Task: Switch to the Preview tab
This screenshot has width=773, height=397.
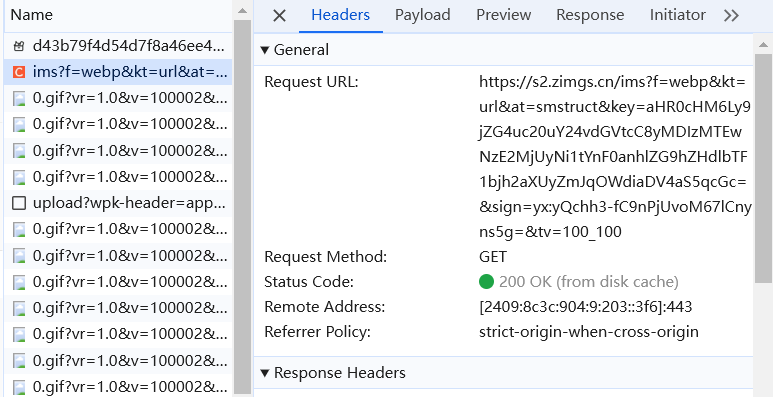Action: (503, 15)
